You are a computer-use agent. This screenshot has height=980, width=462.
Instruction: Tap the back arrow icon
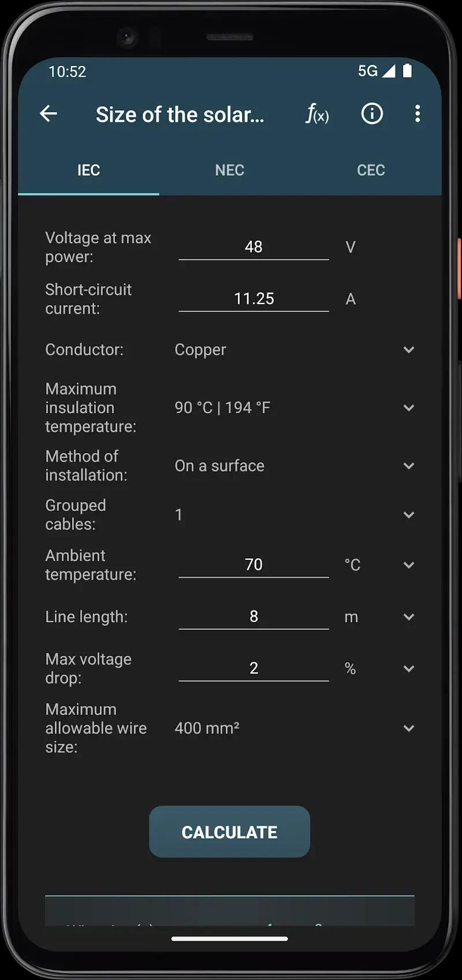click(x=49, y=114)
